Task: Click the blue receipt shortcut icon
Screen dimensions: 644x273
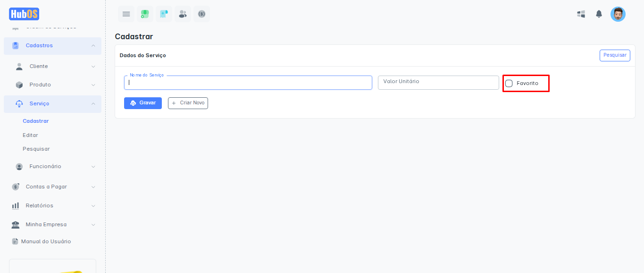Action: [164, 14]
